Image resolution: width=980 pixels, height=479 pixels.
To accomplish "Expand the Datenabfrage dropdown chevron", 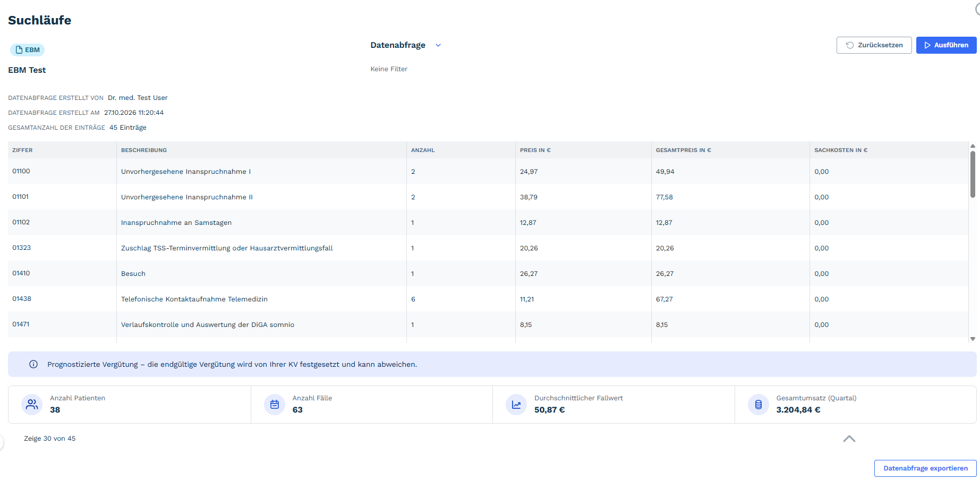I will [x=438, y=45].
